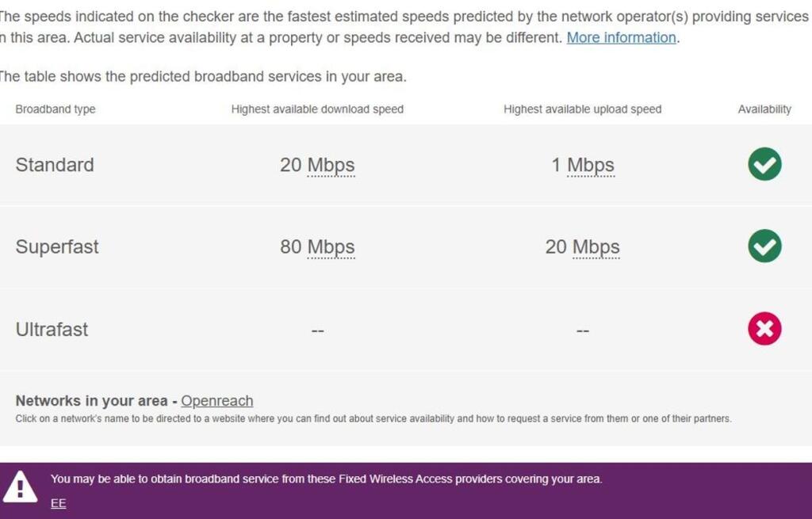The width and height of the screenshot is (812, 519).
Task: Select the Ultrafast broadband row label
Action: coord(52,329)
